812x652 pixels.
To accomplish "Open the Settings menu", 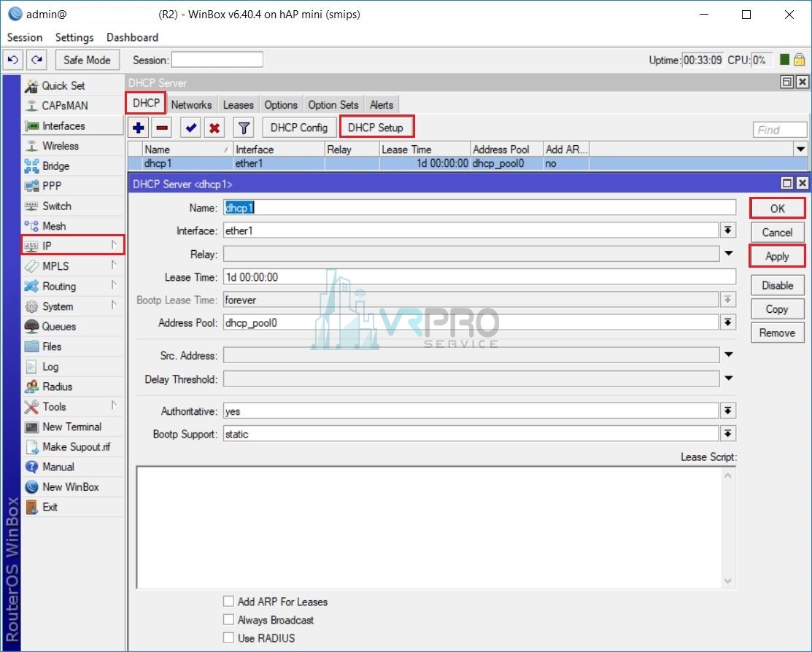I will click(x=74, y=37).
